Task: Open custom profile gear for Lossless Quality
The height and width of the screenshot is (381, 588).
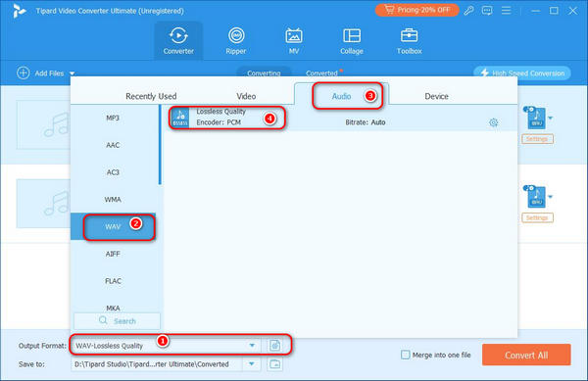Action: 494,122
